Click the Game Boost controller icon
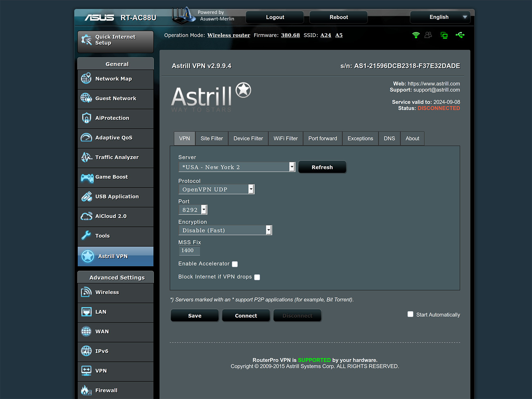Viewport: 532px width, 399px height. tap(87, 178)
